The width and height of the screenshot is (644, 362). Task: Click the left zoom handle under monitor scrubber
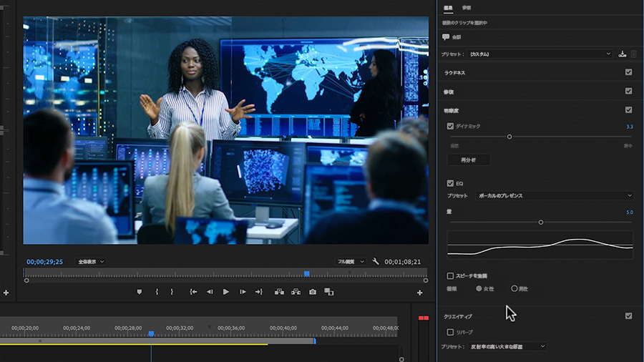point(26,280)
